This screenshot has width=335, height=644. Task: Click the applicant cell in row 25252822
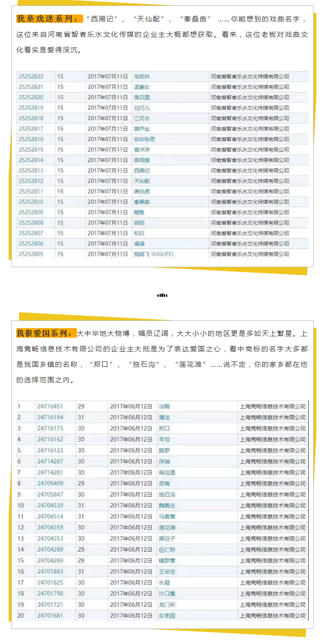point(258,76)
